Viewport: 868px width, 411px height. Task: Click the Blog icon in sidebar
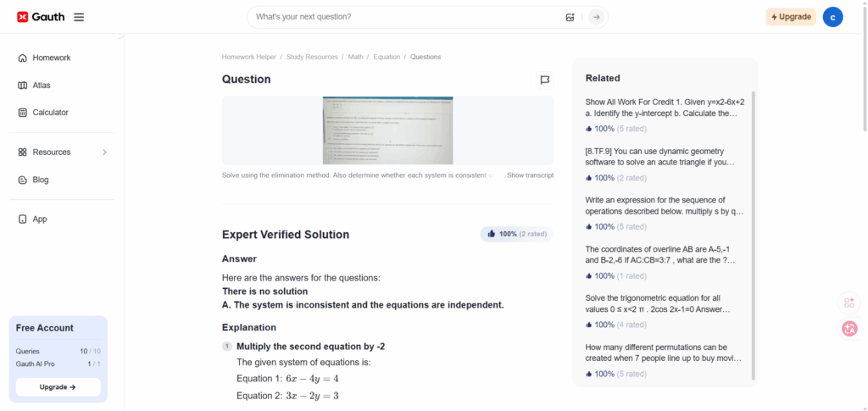[23, 181]
